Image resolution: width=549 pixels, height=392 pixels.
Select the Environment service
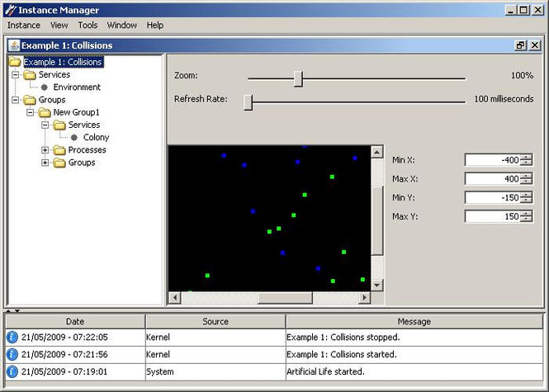(77, 87)
